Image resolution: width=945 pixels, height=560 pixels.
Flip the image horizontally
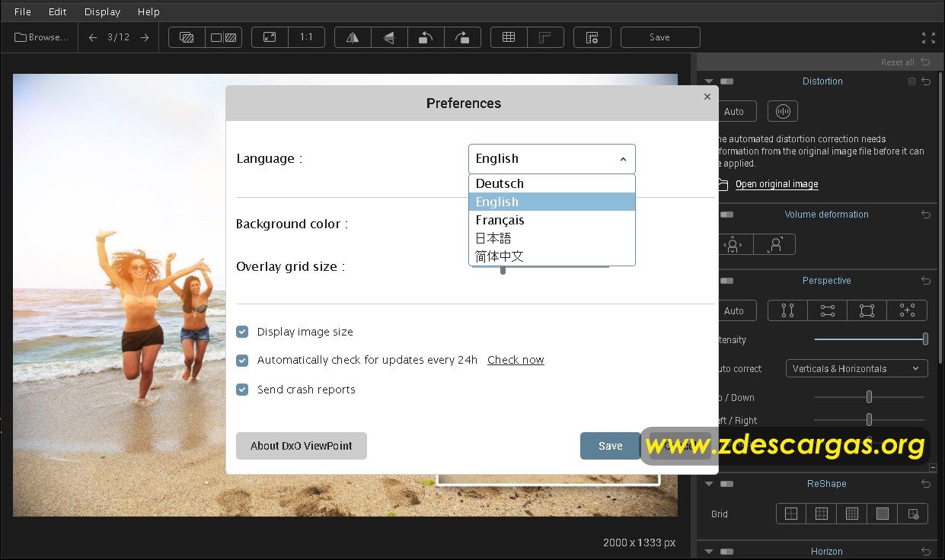tap(353, 37)
